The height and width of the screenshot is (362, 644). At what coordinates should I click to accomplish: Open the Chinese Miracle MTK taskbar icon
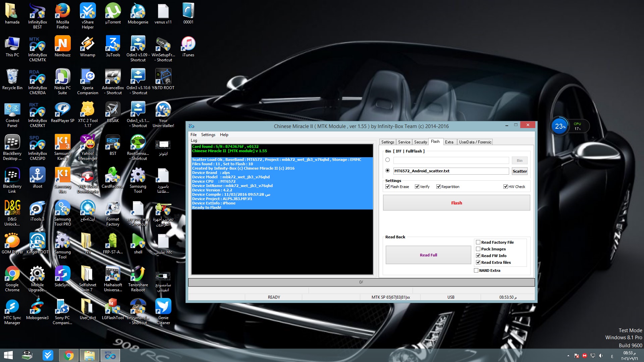tap(110, 355)
